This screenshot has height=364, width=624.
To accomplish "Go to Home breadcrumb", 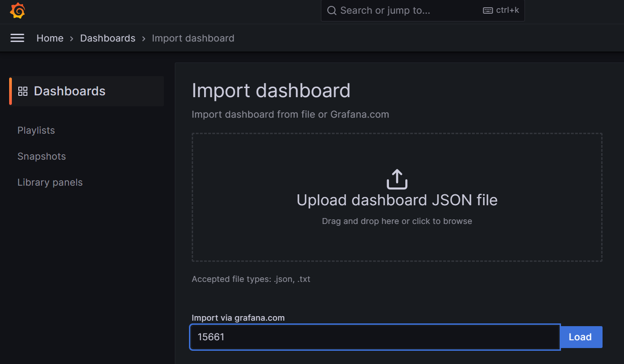I will tap(50, 38).
